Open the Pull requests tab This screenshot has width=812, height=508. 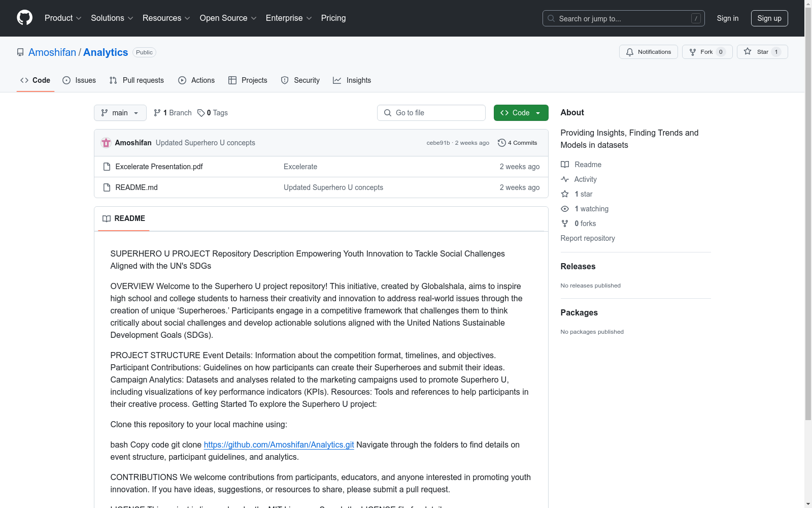click(x=137, y=80)
